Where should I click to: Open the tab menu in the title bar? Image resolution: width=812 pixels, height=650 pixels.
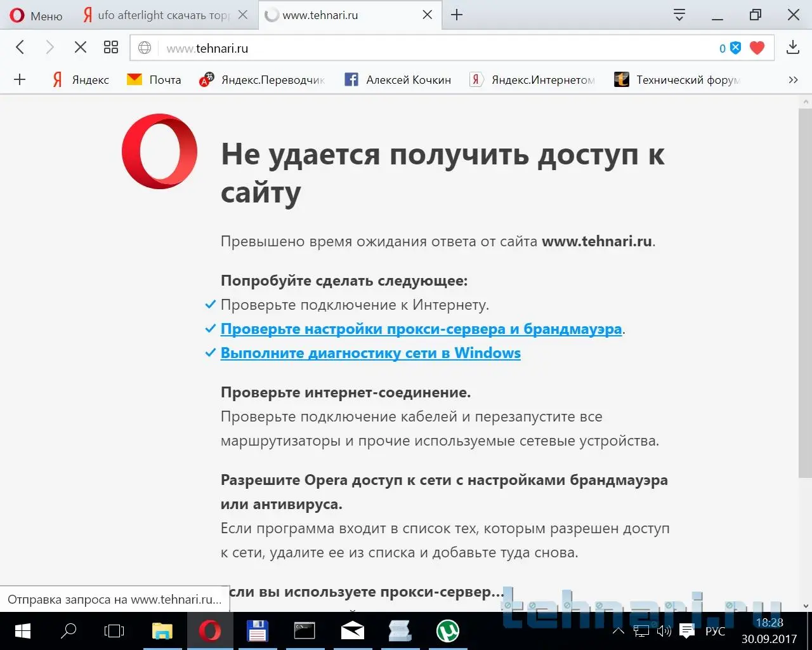[x=679, y=15]
